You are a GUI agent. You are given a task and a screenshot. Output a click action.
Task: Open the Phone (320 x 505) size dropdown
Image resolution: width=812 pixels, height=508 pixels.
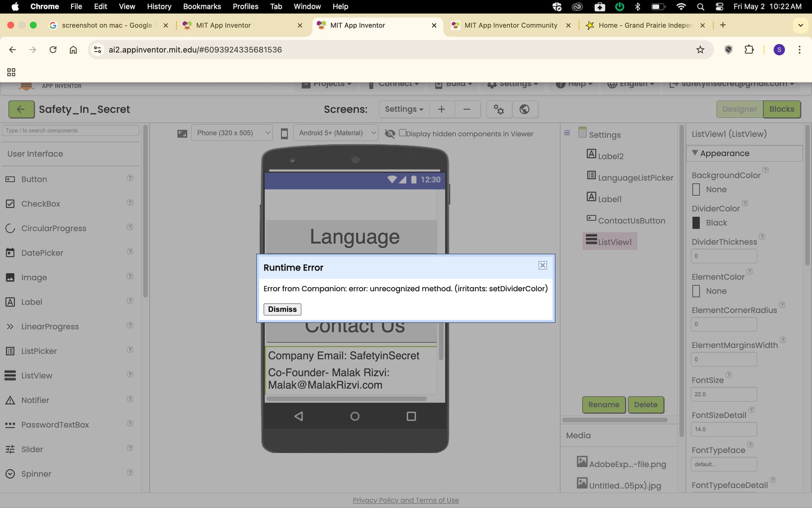pos(232,133)
